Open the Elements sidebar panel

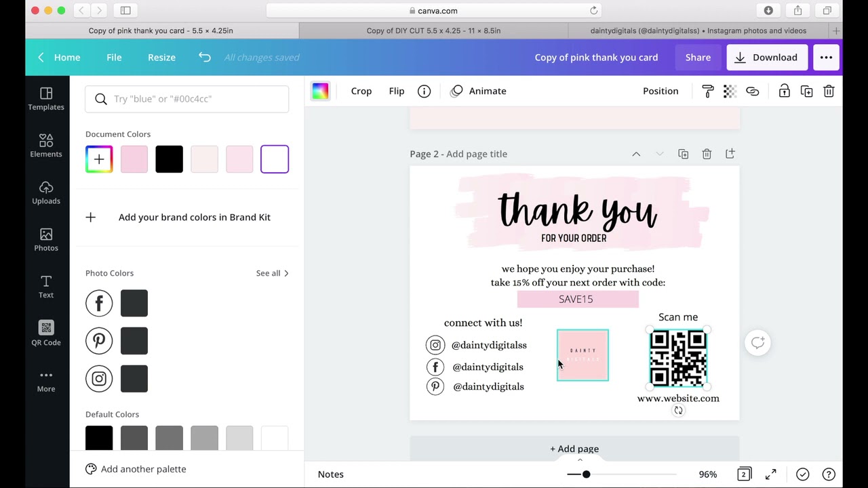pos(46,146)
